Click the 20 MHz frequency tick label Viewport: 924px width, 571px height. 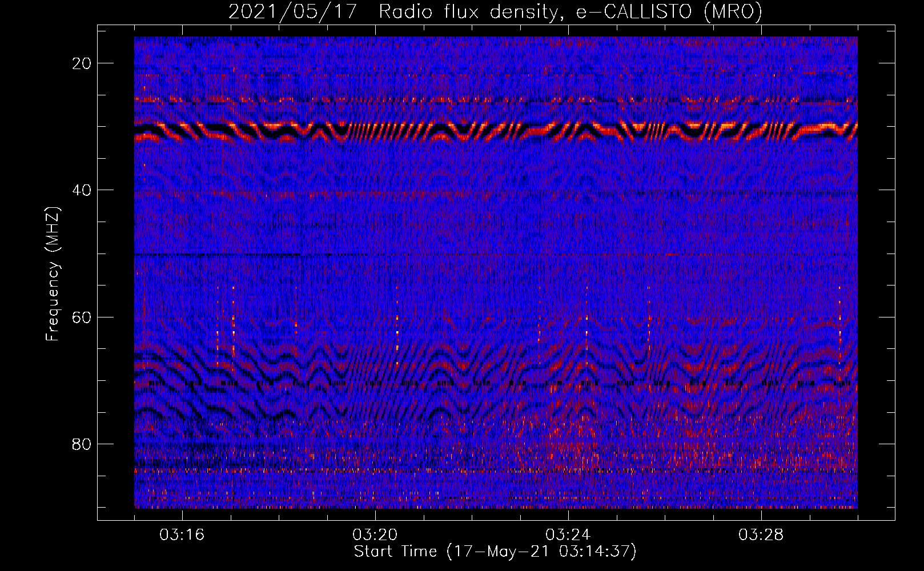point(82,63)
